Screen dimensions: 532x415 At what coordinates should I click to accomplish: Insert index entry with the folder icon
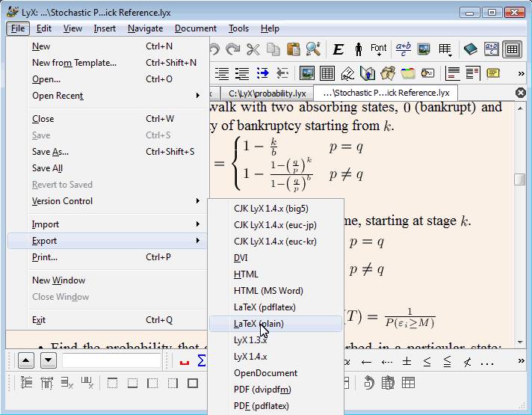tap(408, 73)
